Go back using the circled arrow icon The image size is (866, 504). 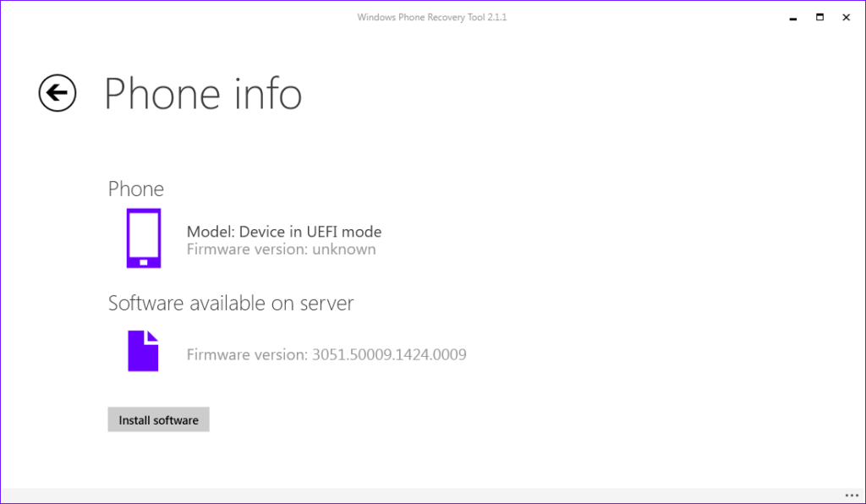tap(58, 93)
